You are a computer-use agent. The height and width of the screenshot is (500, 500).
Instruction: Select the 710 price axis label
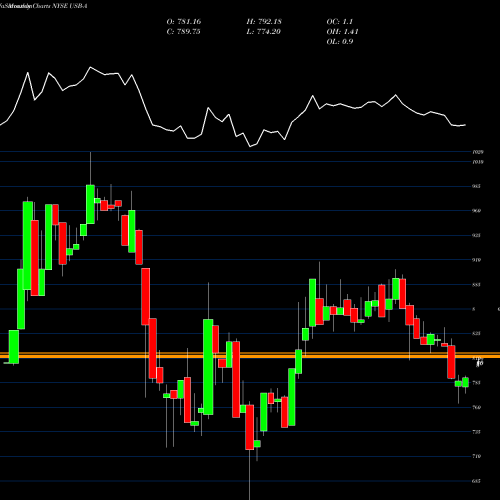click(x=476, y=456)
